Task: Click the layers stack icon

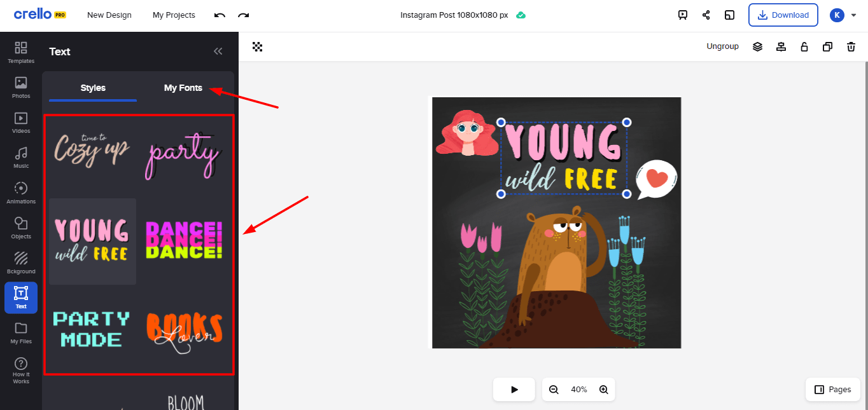Action: tap(757, 46)
